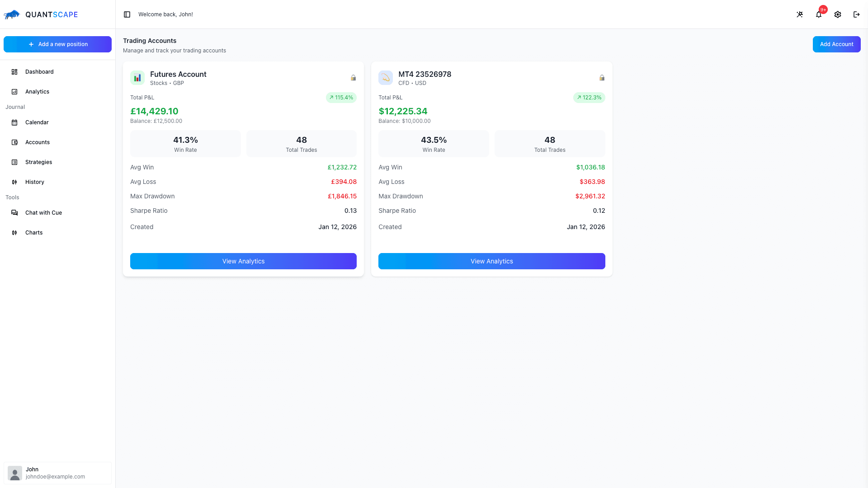Click the magic wand icon in top bar
Screen dimensions: 868x488
click(800, 14)
